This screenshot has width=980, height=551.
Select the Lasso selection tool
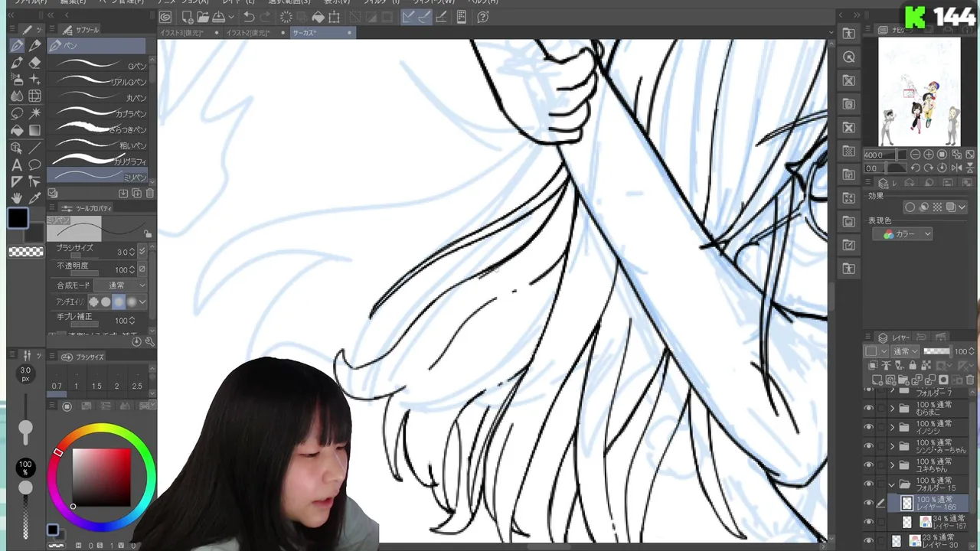click(17, 113)
